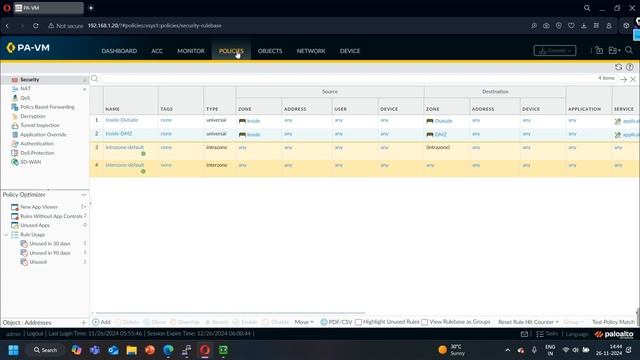
Task: Collapse the Rule Usage tree node
Action: point(6,235)
